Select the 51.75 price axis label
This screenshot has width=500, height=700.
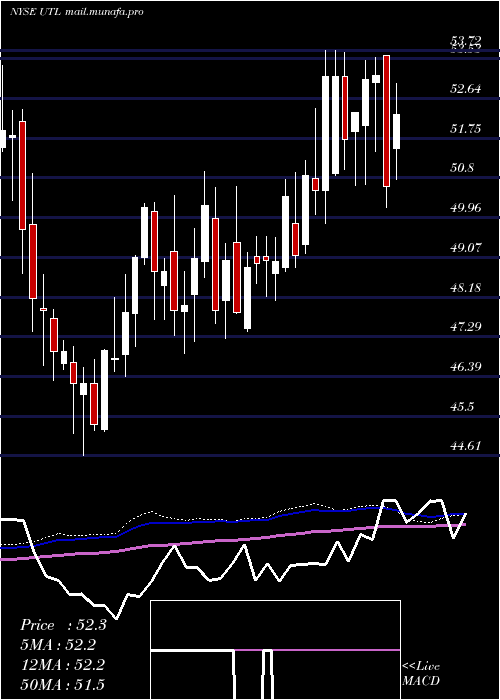pyautogui.click(x=466, y=129)
